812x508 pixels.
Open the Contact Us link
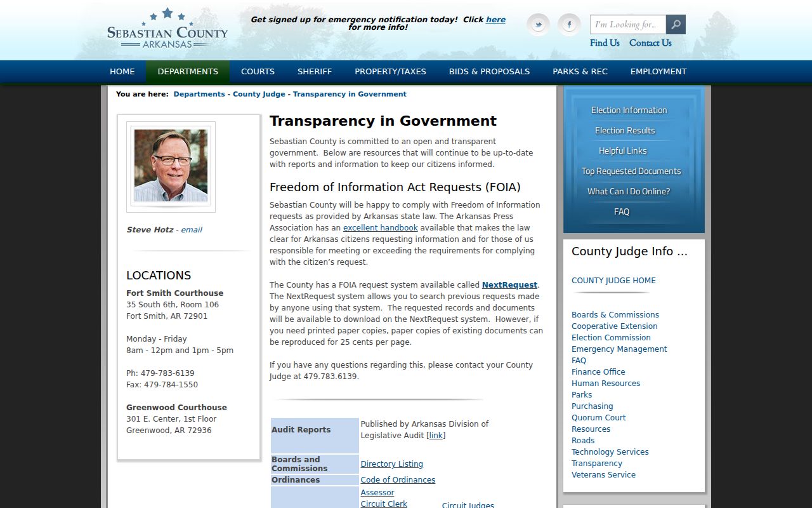650,43
